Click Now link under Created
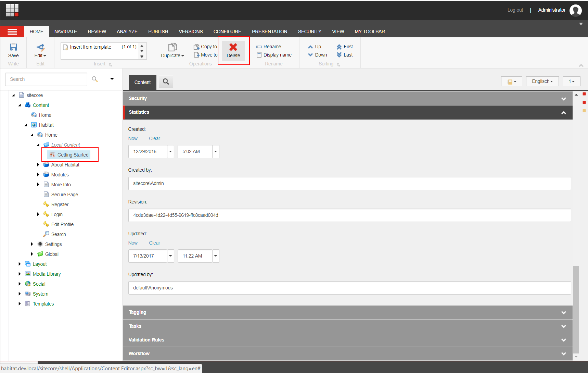The image size is (588, 373). [x=133, y=138]
